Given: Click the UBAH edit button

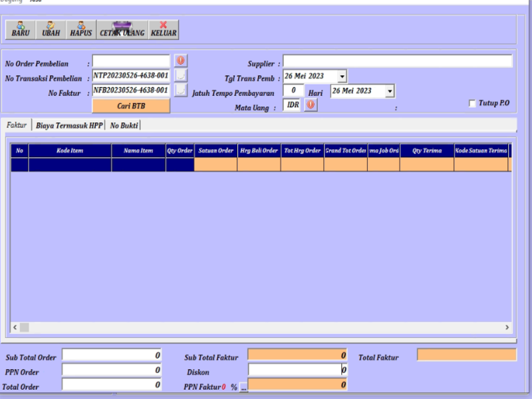Looking at the screenshot, I should coord(51,30).
